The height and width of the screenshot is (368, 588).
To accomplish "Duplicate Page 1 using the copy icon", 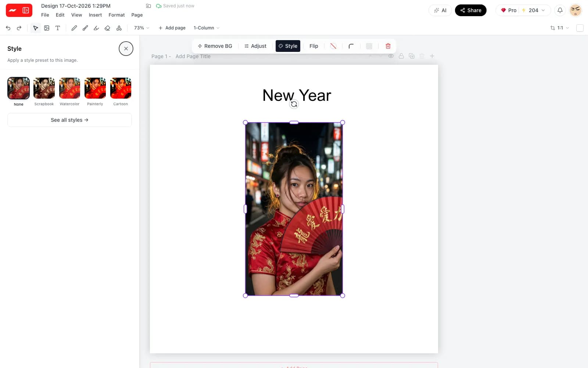I will [x=412, y=56].
